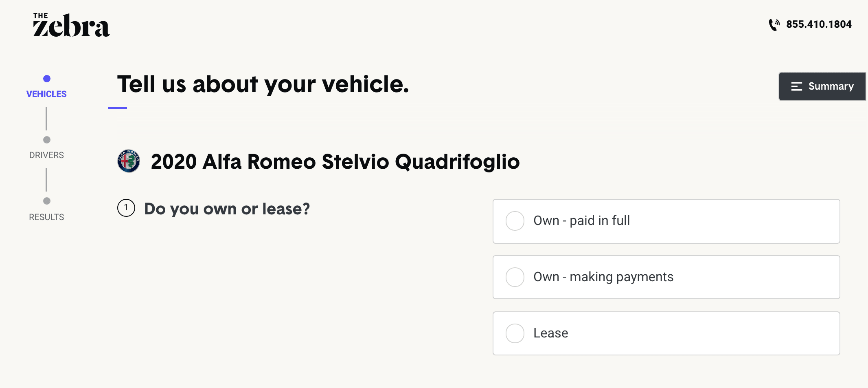Go to the VEHICLES step label

point(46,94)
